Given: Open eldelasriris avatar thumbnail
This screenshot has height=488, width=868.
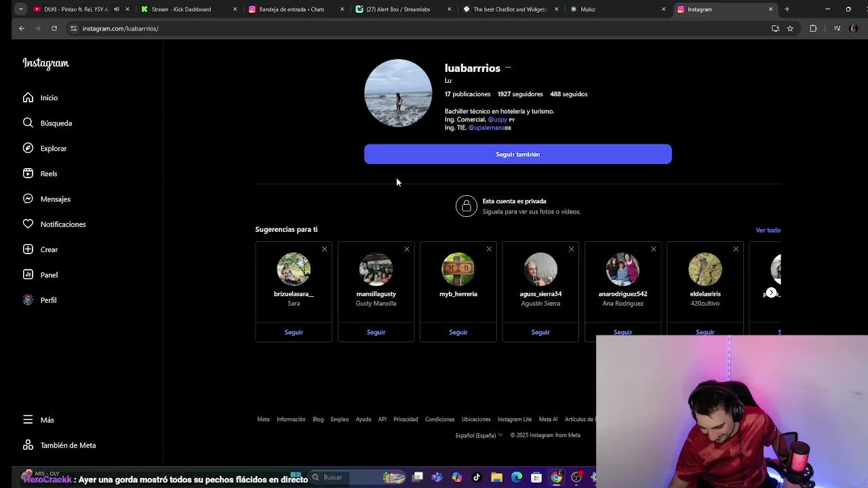Looking at the screenshot, I should click(705, 270).
